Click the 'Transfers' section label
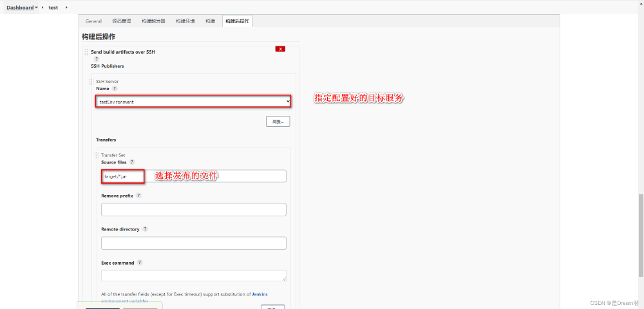 coord(106,140)
